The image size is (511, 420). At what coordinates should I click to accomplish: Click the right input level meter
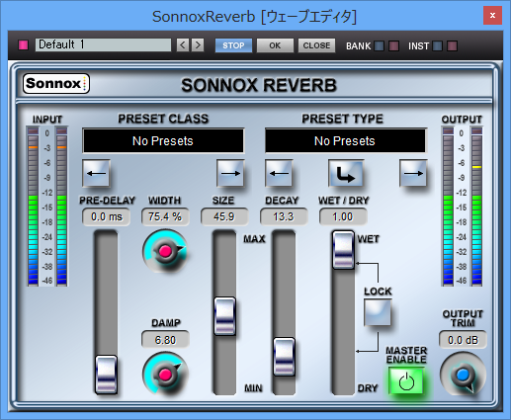[x=61, y=206]
